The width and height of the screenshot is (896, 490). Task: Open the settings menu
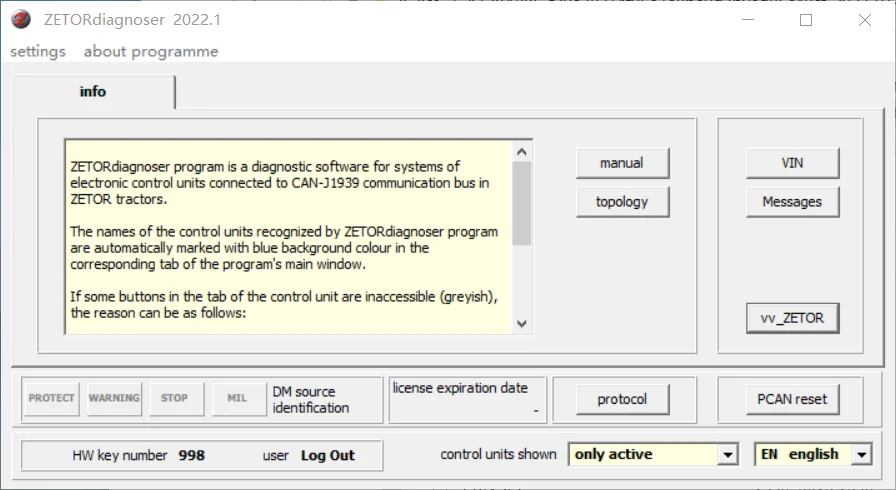click(x=38, y=51)
